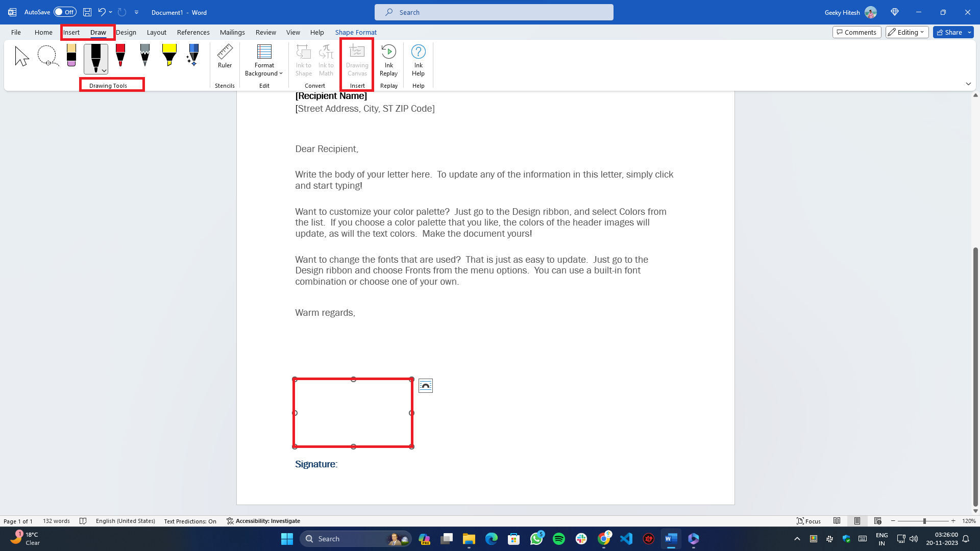
Task: Expand the black pen options dropdown
Action: coord(104,71)
